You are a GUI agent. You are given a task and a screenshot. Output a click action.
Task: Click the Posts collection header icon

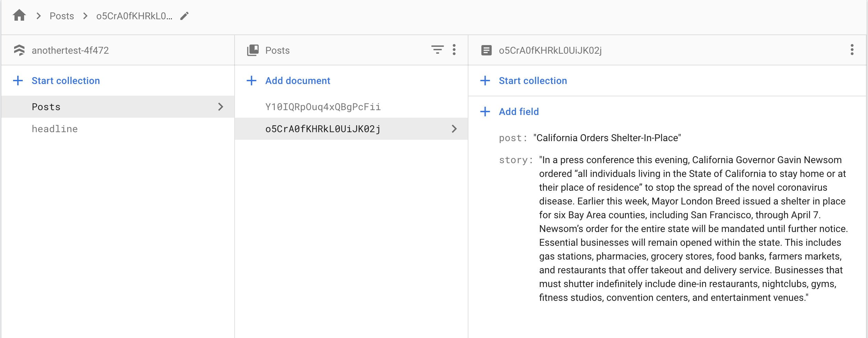(x=253, y=50)
